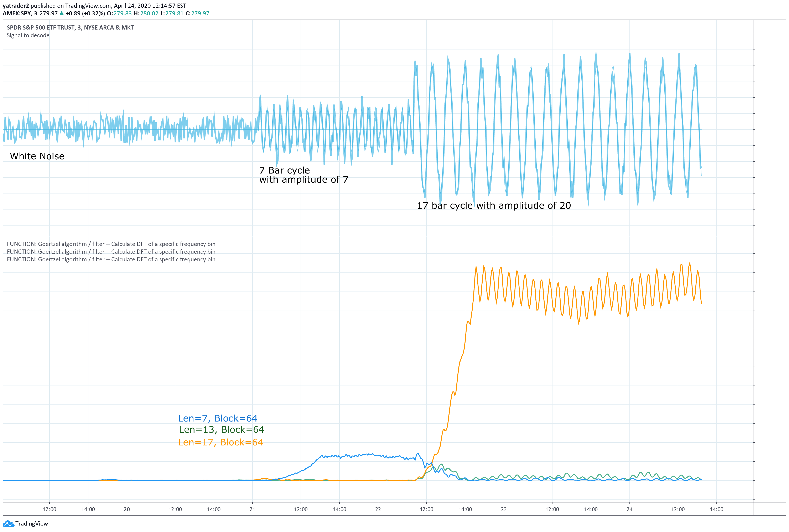Click the close price value C:279.97
This screenshot has height=532, width=789.
point(197,13)
